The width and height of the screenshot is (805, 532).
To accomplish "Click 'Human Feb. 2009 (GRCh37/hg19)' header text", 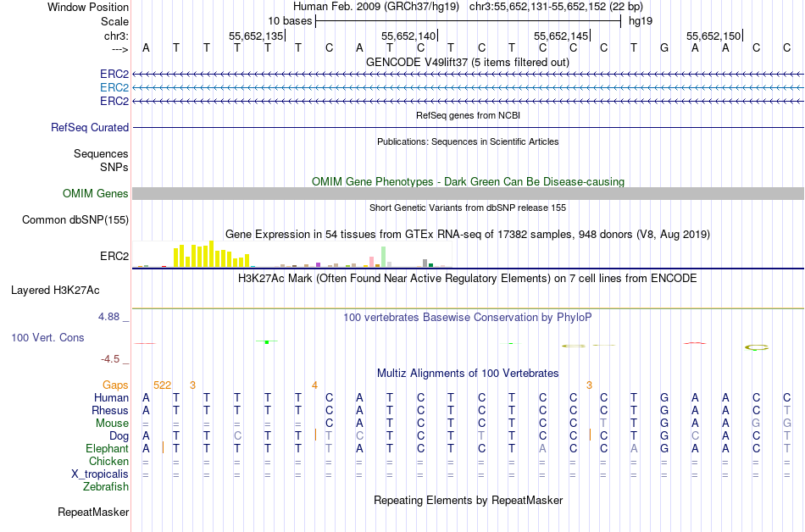I will coord(375,7).
